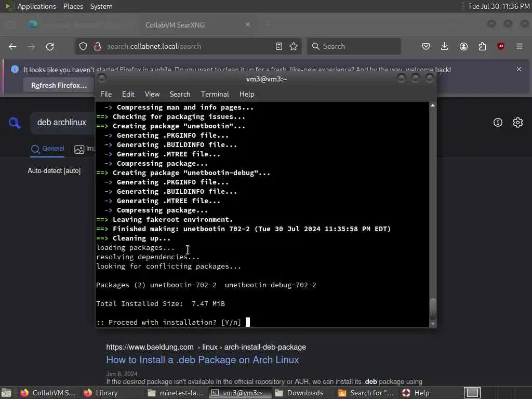Screen dimensions: 532x399
Task: Click the vm3@vm3:~ terminal title bar
Action: coord(266,79)
